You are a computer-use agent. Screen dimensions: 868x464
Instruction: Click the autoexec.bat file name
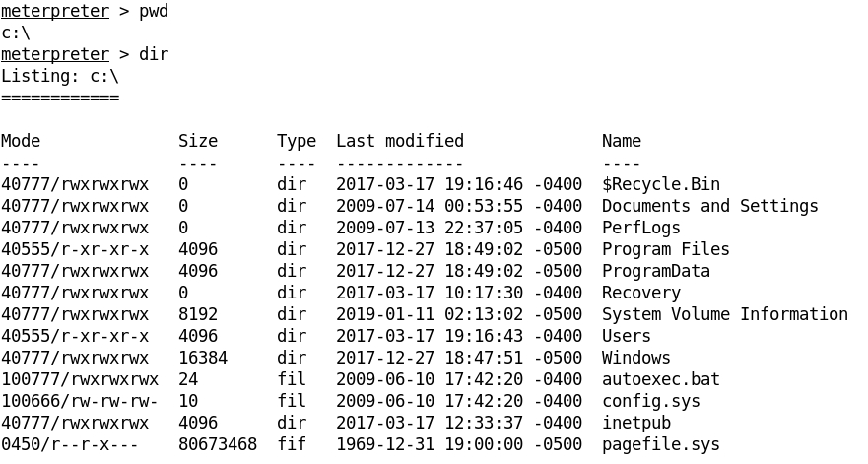point(660,379)
